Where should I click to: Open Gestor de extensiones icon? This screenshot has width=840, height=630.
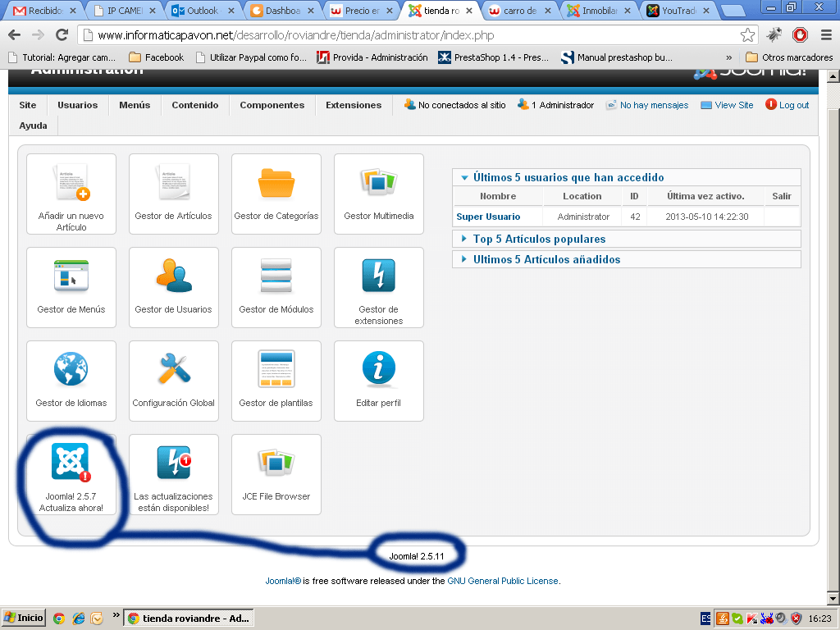pyautogui.click(x=378, y=276)
